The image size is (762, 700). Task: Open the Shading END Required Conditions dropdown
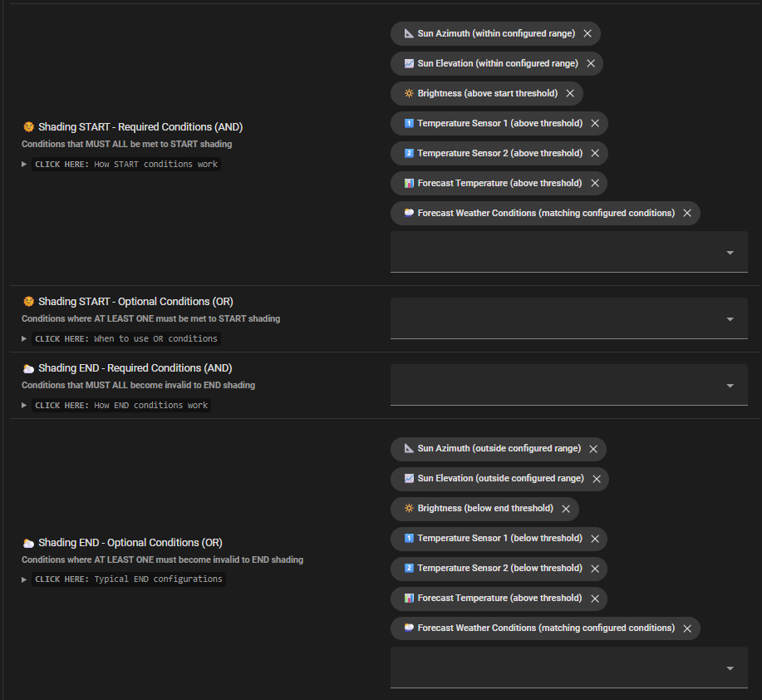pyautogui.click(x=730, y=386)
